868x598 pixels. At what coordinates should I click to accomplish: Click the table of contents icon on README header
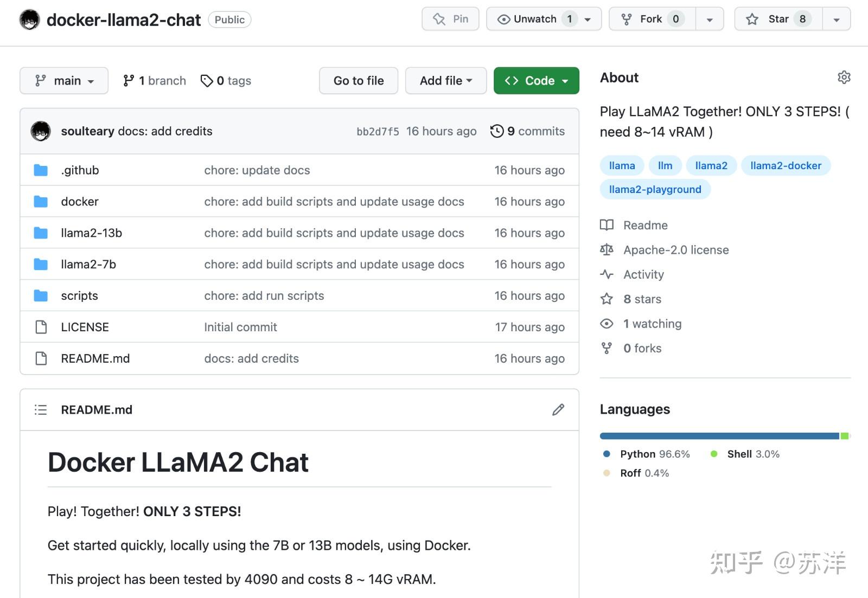[x=41, y=409]
